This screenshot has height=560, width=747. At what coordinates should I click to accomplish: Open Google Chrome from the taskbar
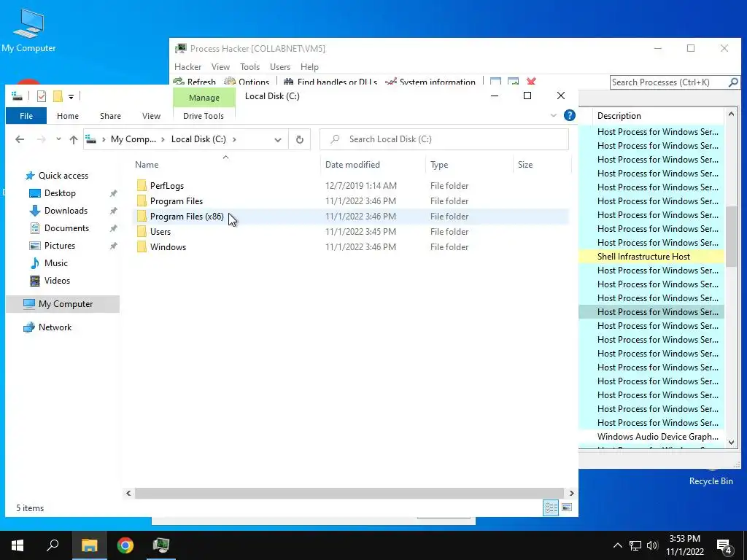click(125, 545)
